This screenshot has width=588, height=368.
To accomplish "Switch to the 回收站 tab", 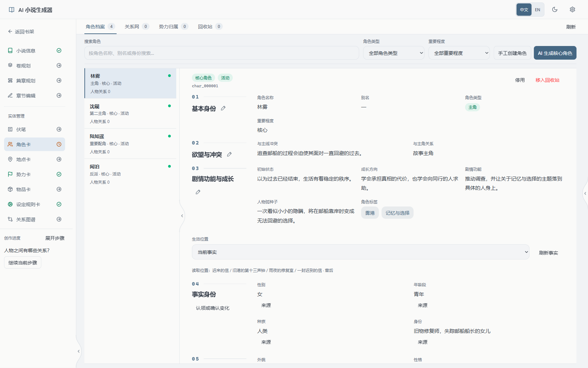I will click(x=210, y=27).
